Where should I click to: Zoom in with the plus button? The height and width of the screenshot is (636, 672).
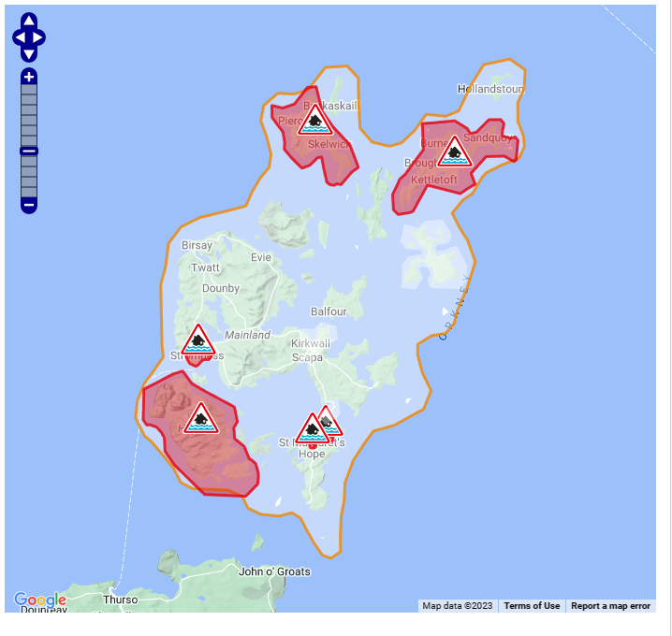click(29, 77)
